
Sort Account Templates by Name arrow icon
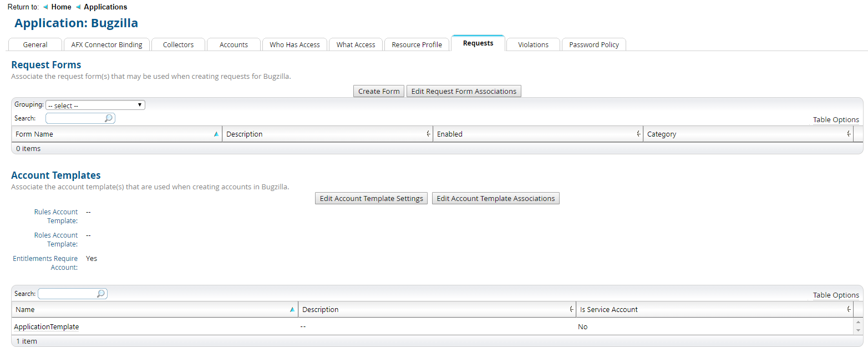tap(292, 310)
